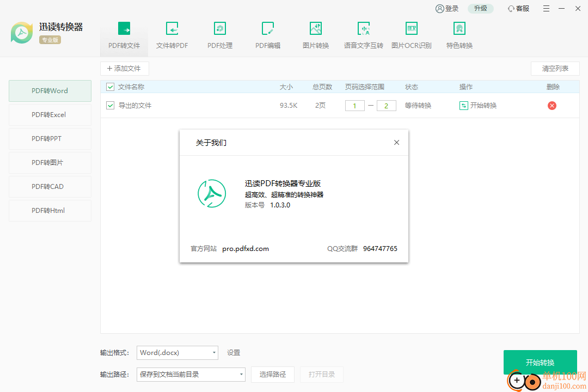
Task: Click the 打开目录 button
Action: point(322,375)
